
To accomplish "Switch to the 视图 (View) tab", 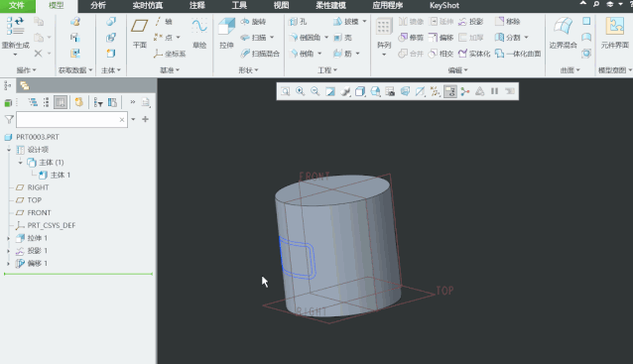I will pyautogui.click(x=281, y=6).
